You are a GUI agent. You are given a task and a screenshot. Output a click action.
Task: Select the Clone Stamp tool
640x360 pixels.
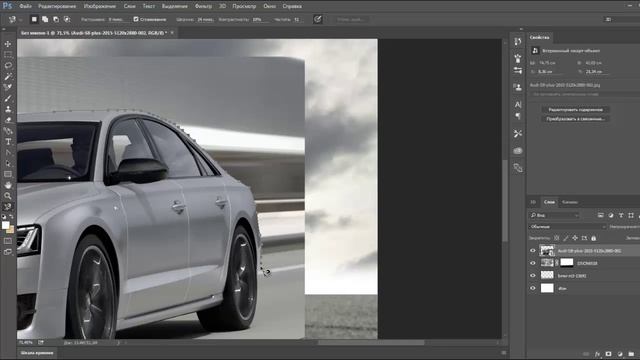[8, 109]
